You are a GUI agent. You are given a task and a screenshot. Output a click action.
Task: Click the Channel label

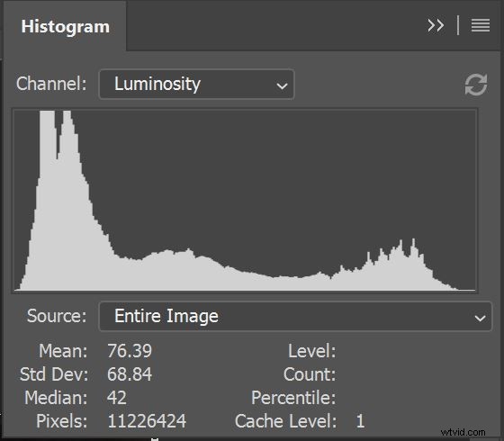51,84
